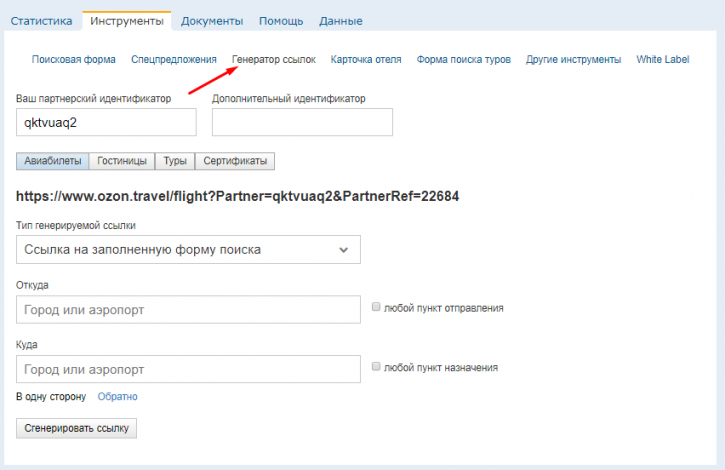Open the Форма поиска туров link
The width and height of the screenshot is (725, 470).
(463, 59)
